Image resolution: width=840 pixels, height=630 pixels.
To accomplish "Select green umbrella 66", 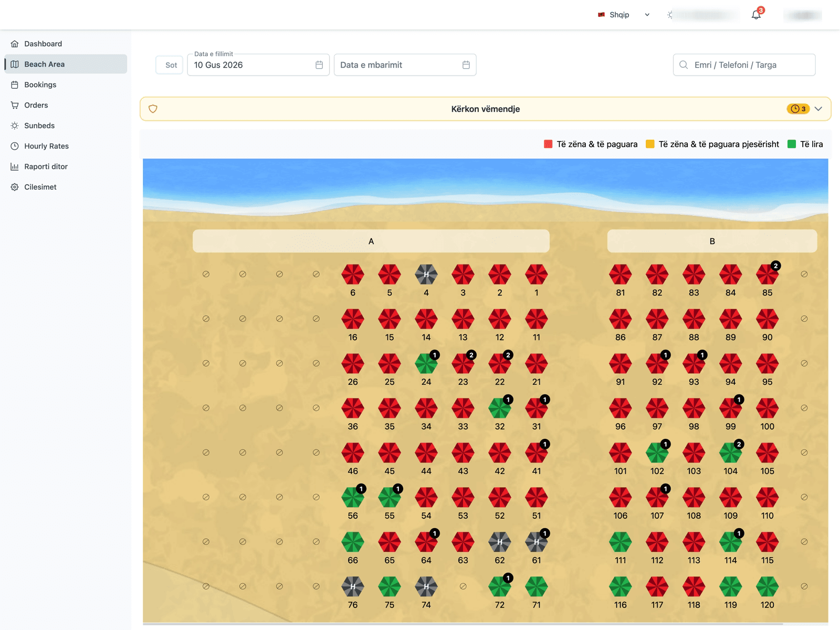I will [353, 542].
